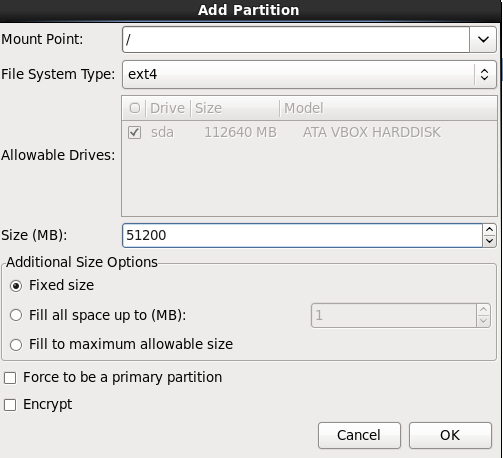Click the Mount Point text field
Viewport: 503px width, 458px height.
pos(296,39)
